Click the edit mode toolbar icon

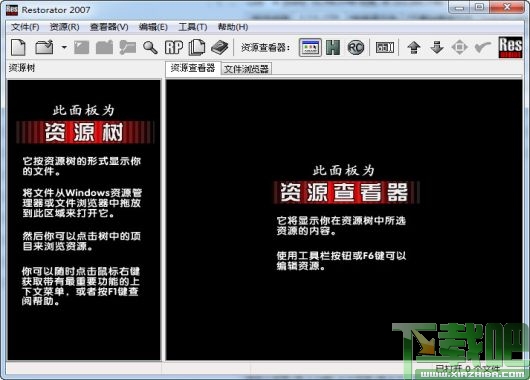pyautogui.click(x=385, y=47)
